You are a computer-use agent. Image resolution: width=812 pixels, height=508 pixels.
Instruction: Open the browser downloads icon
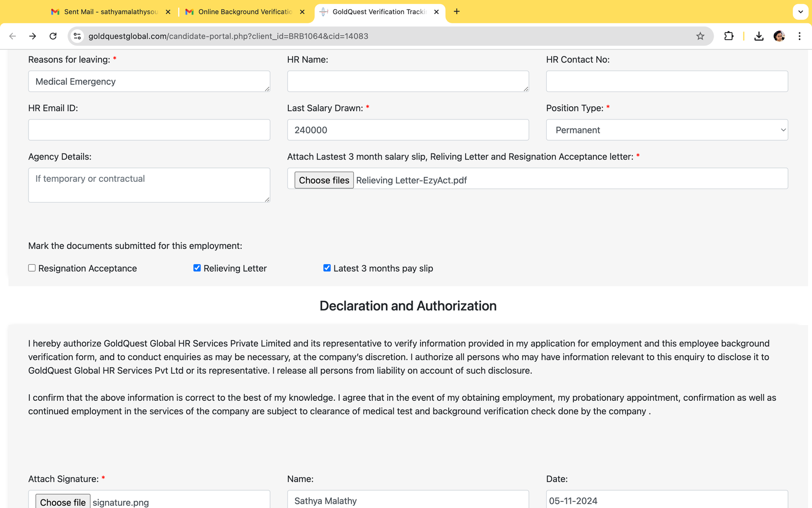pyautogui.click(x=759, y=36)
